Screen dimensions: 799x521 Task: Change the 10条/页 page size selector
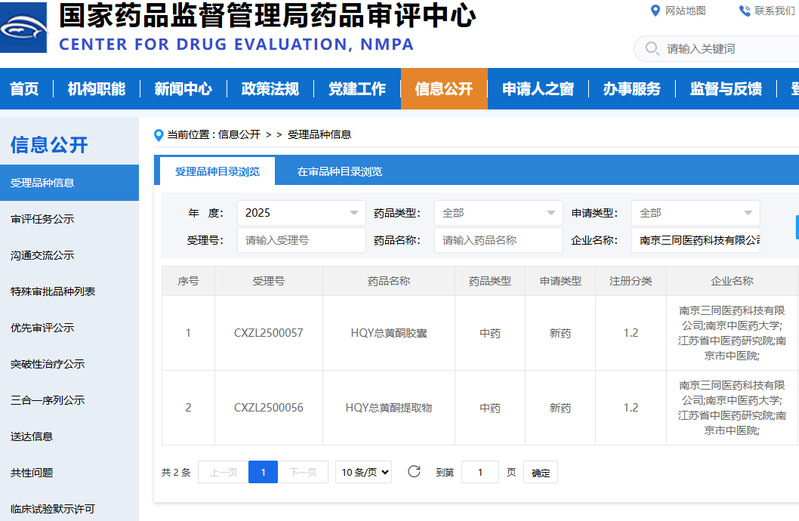363,472
